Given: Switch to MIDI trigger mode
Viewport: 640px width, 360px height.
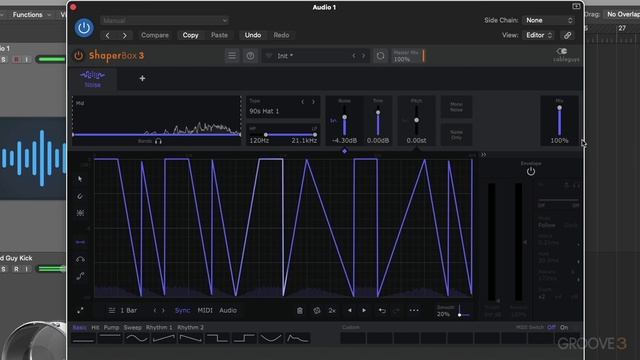Looking at the screenshot, I should click(205, 311).
